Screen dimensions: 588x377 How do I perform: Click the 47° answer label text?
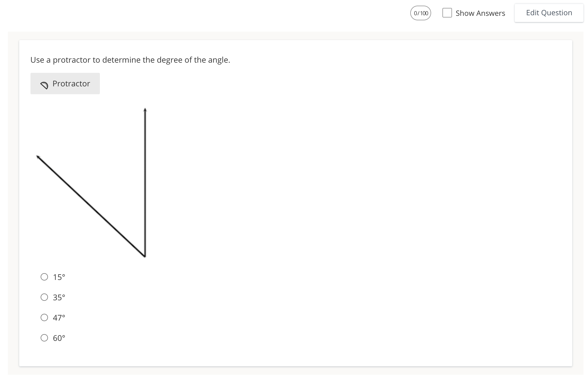point(59,318)
